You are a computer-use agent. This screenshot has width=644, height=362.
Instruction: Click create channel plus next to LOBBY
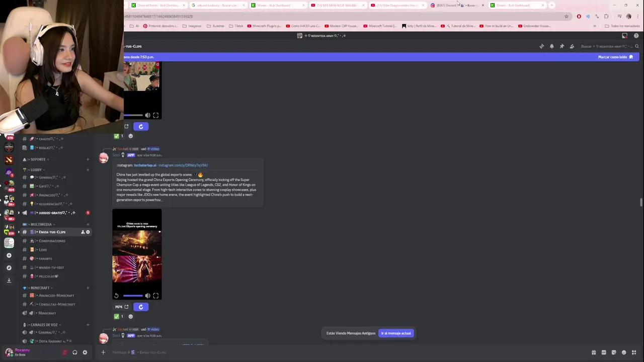(x=88, y=169)
